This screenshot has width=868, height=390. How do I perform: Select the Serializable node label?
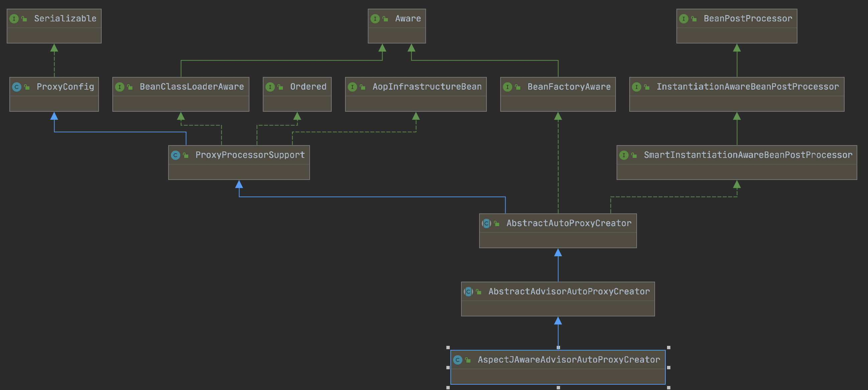point(66,18)
